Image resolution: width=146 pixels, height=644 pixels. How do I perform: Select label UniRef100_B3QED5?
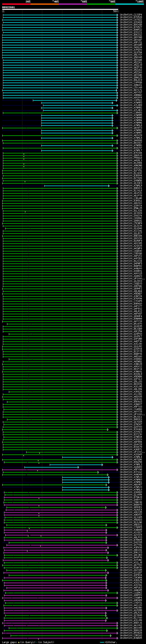tap(131, 638)
